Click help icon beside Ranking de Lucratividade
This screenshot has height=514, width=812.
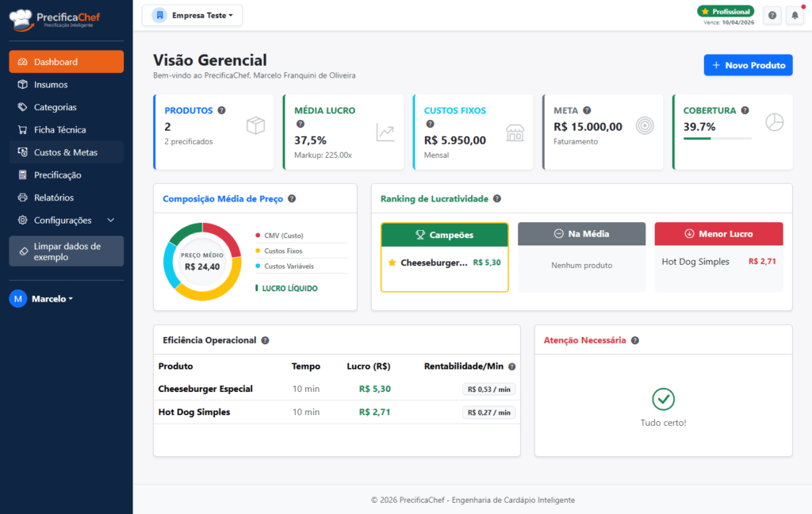(x=497, y=198)
